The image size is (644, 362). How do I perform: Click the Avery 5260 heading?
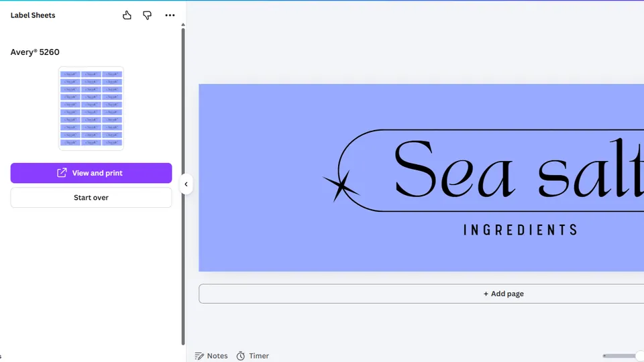tap(35, 52)
